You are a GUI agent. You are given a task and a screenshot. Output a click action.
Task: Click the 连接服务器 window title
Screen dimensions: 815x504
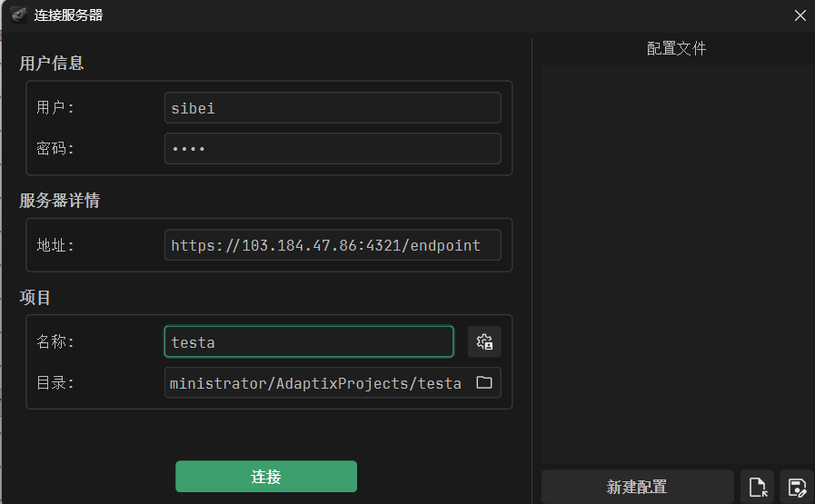(69, 15)
